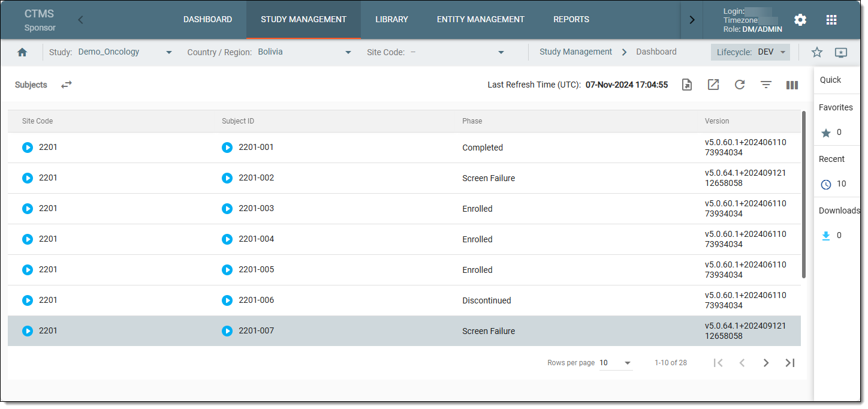The image size is (868, 409).
Task: Click the column chooser icon
Action: click(792, 85)
